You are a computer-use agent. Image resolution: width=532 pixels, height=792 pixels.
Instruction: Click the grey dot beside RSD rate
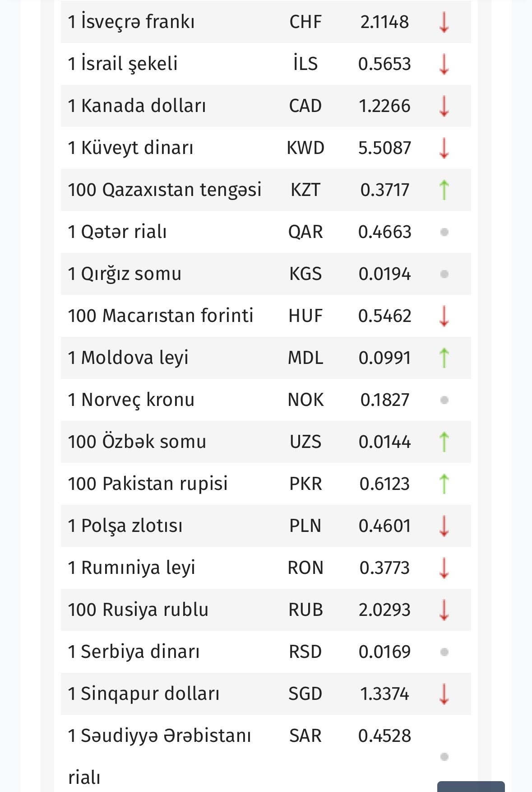pyautogui.click(x=444, y=652)
